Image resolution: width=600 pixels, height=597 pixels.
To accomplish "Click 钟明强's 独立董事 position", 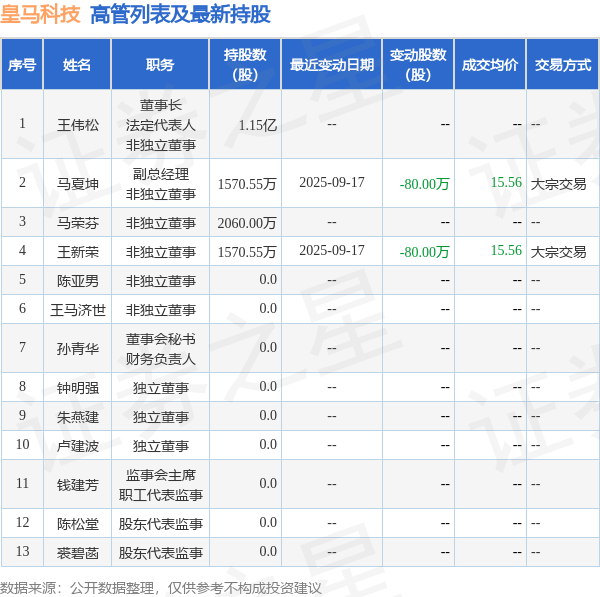I will click(161, 388).
